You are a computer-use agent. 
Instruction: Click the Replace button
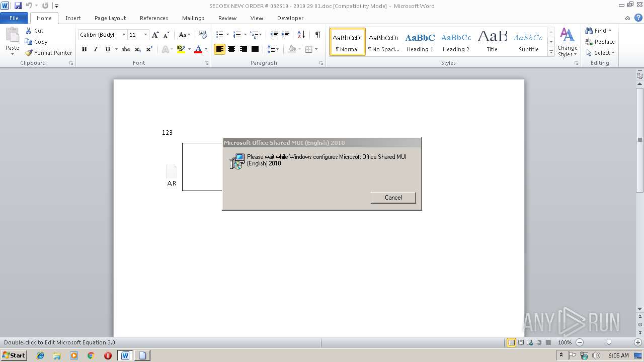600,42
